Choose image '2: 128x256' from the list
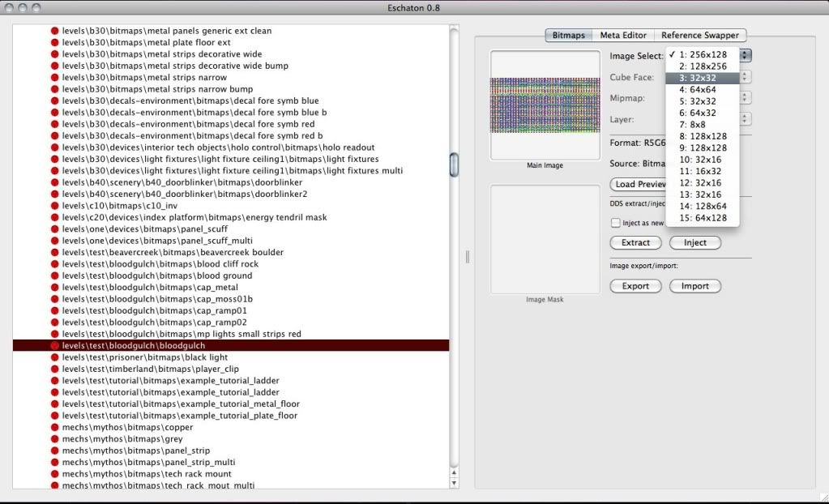This screenshot has width=829, height=504. 702,66
